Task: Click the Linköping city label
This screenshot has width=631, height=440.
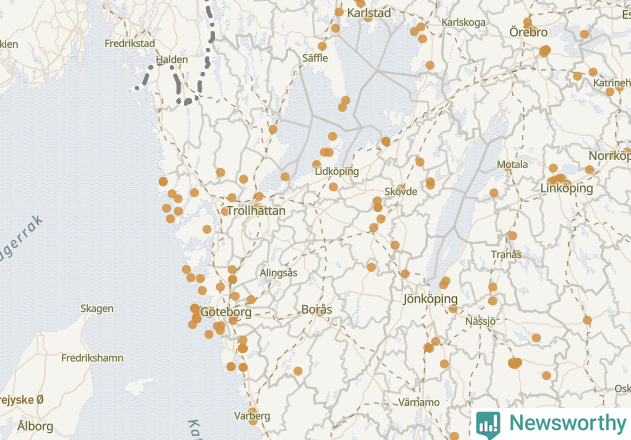Action: coord(567,188)
